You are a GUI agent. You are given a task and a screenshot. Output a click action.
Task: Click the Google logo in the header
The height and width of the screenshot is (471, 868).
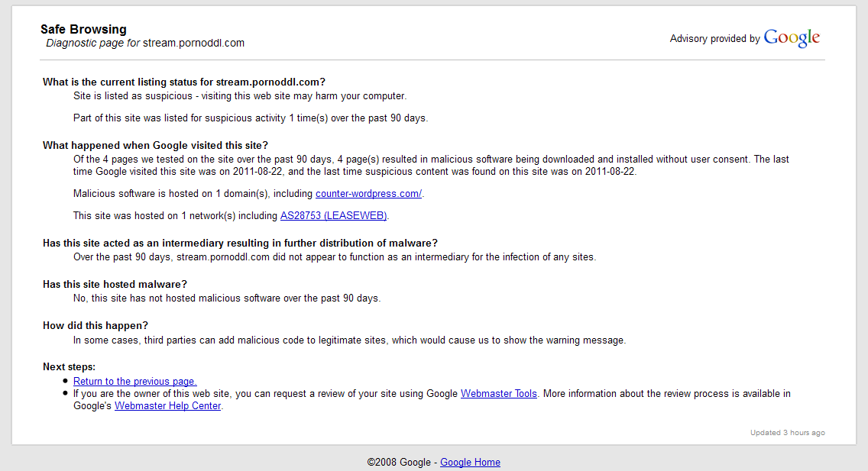(792, 37)
